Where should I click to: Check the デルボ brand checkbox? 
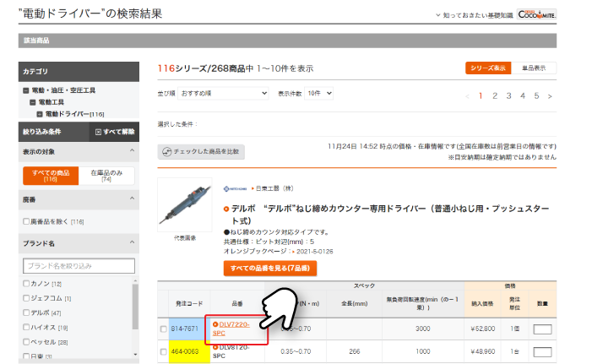tap(26, 312)
